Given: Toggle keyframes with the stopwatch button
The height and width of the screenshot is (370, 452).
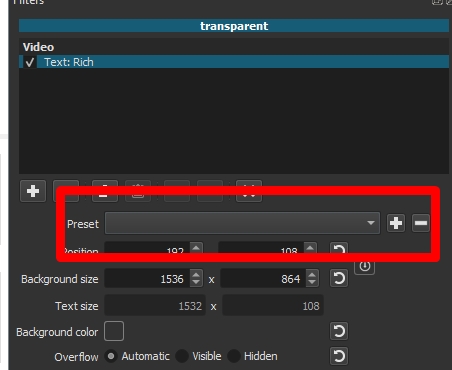Looking at the screenshot, I should 365,266.
